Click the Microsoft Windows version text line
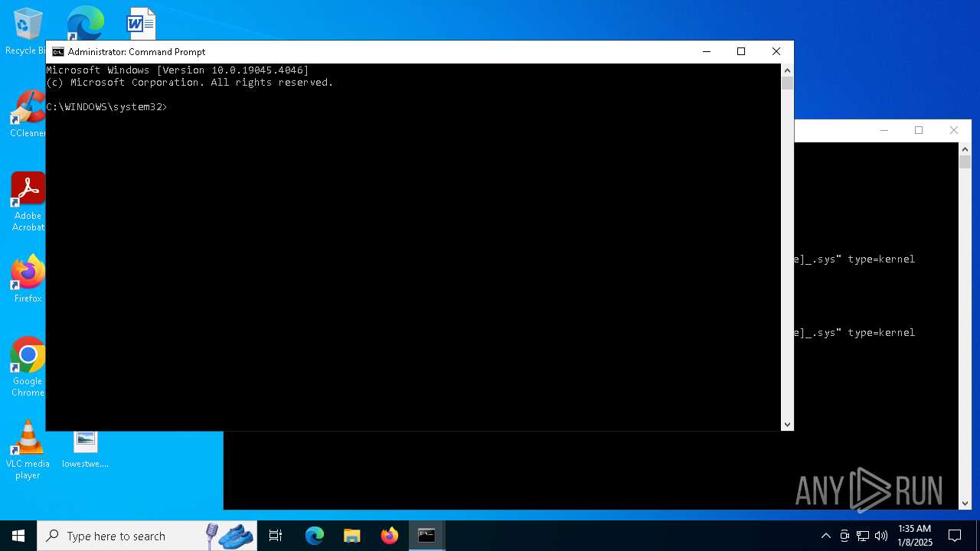Screen dimensions: 980x551 (178, 70)
